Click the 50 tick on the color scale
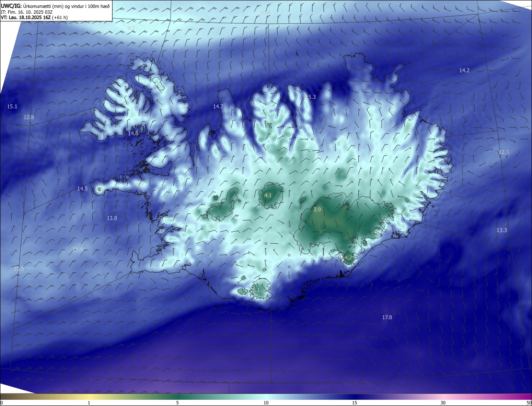 529,403
